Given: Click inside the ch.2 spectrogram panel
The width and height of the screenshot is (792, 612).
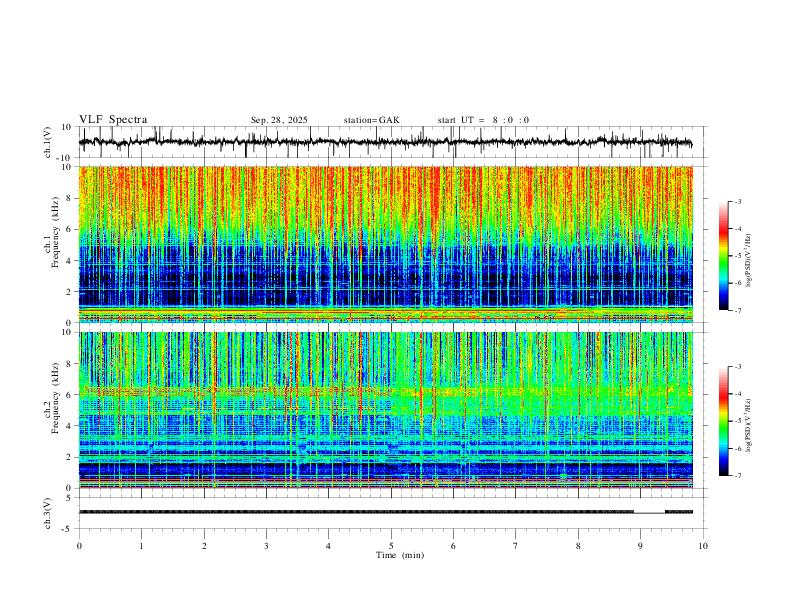Looking at the screenshot, I should click(386, 410).
